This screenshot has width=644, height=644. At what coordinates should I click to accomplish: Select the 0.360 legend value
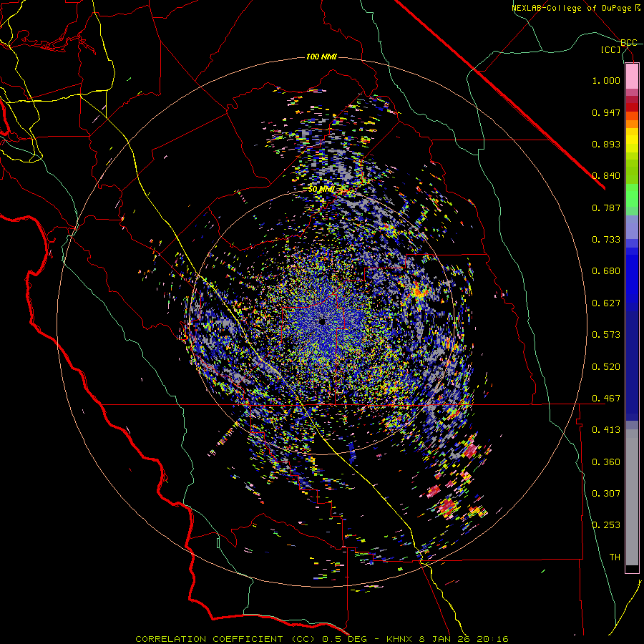pyautogui.click(x=606, y=462)
